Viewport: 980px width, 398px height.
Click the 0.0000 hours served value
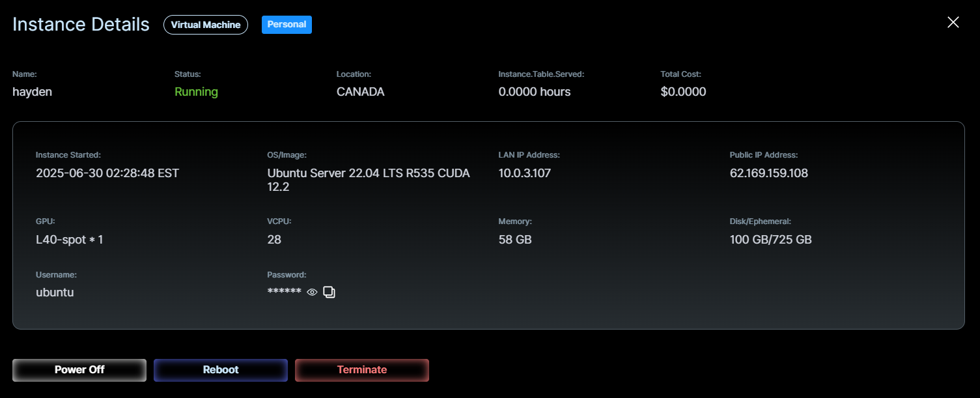535,92
